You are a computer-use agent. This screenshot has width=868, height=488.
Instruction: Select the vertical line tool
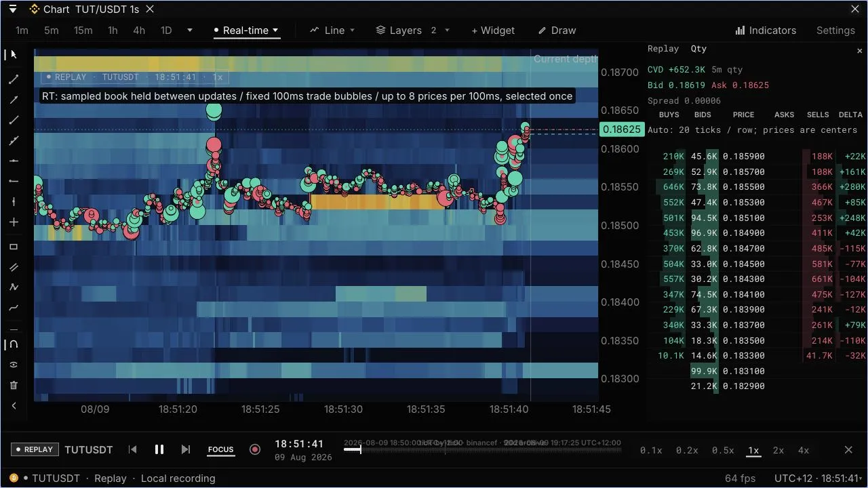click(14, 202)
